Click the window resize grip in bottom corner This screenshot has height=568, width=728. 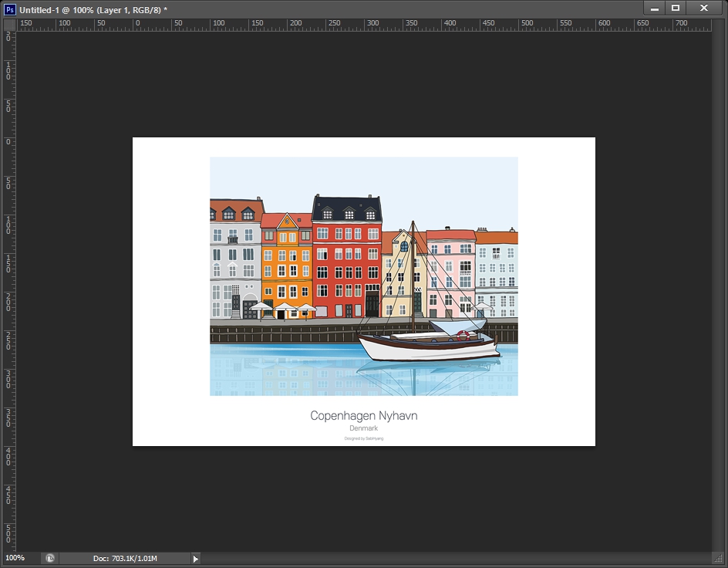[x=718, y=559]
